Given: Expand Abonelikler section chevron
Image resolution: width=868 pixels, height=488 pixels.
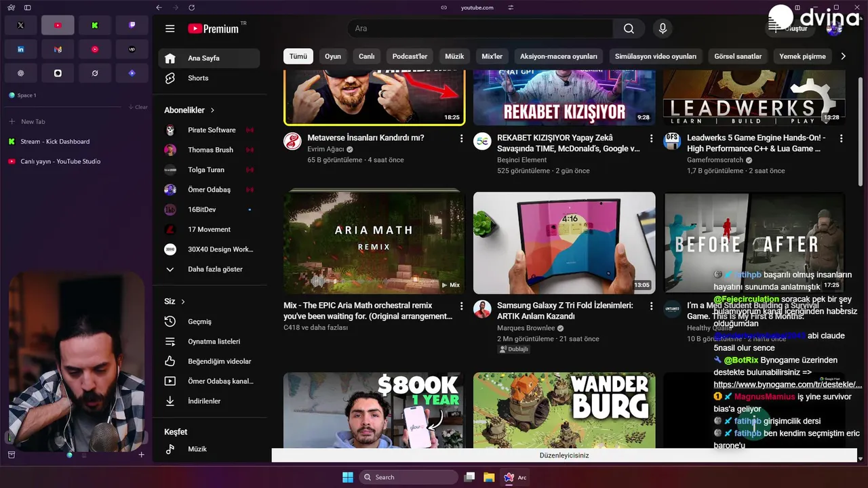Looking at the screenshot, I should (212, 110).
